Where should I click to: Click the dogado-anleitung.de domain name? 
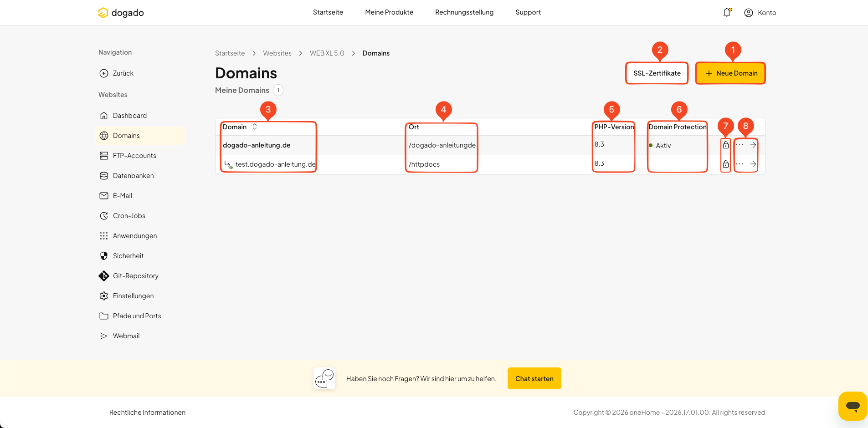coord(257,145)
